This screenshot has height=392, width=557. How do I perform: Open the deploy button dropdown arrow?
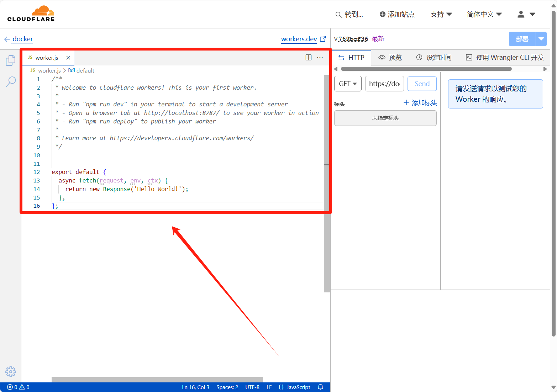[541, 39]
